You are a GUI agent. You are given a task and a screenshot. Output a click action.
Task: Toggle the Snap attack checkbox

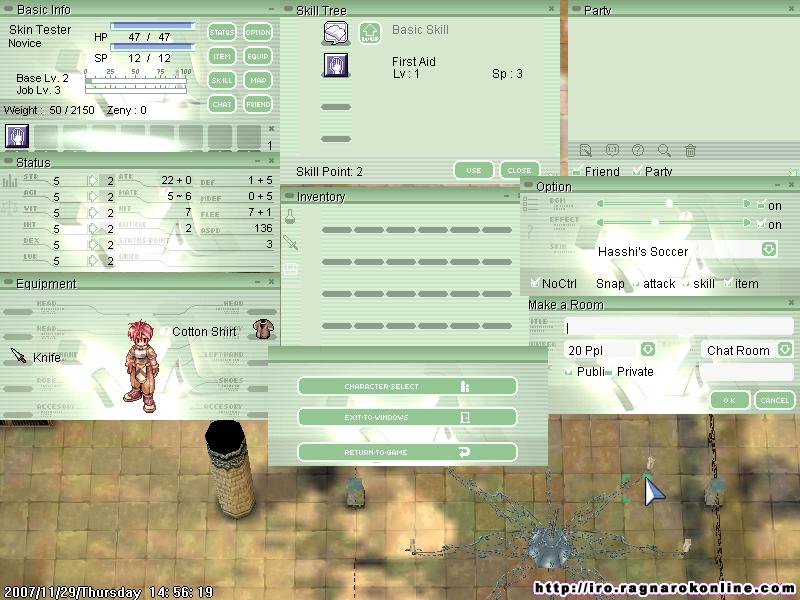click(x=636, y=284)
